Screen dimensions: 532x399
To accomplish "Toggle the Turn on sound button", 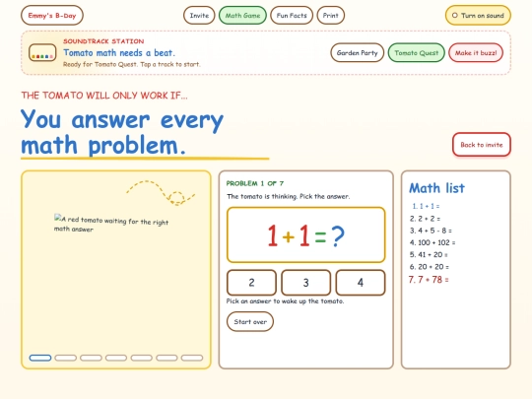I will point(478,15).
